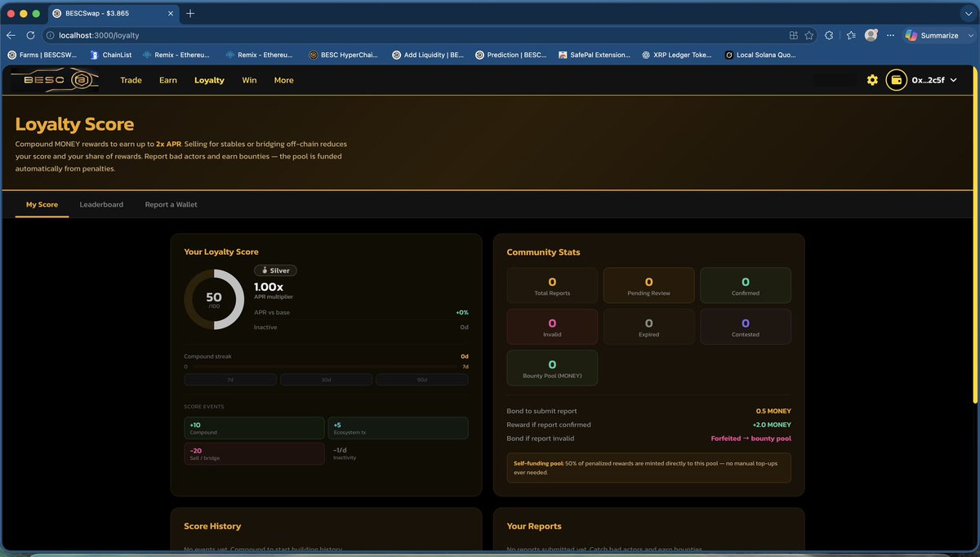The height and width of the screenshot is (557, 980).
Task: Expand the dropdown arrow beside Summarize
Action: [969, 35]
